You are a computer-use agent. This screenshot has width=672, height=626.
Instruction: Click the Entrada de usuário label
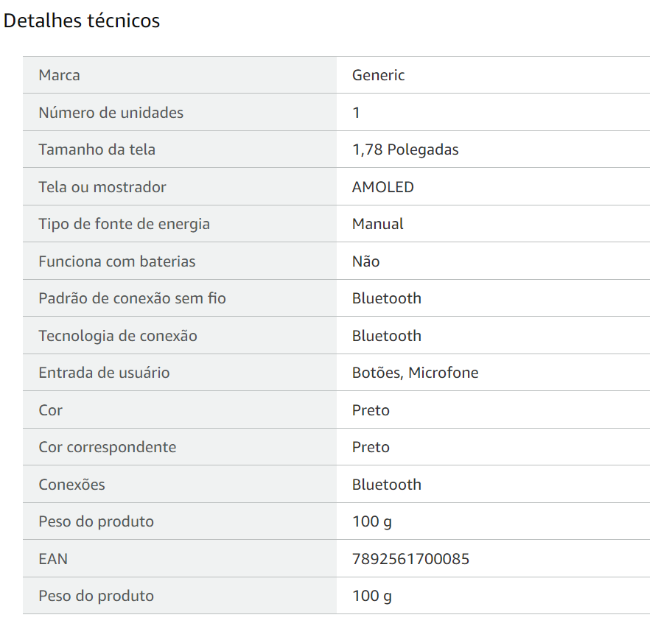click(104, 373)
